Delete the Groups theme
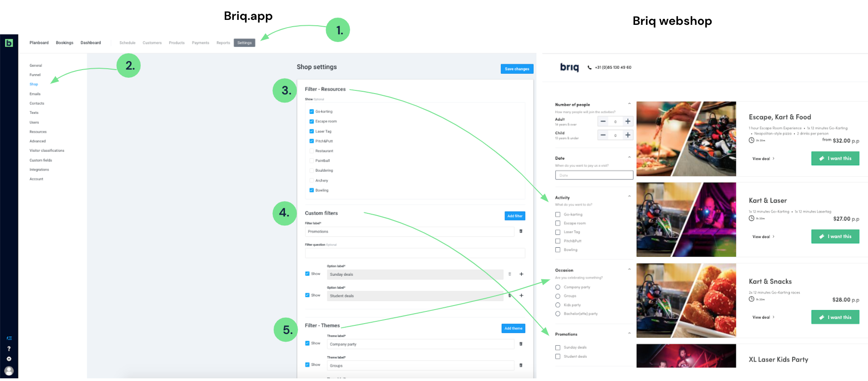The image size is (868, 381). [x=521, y=365]
